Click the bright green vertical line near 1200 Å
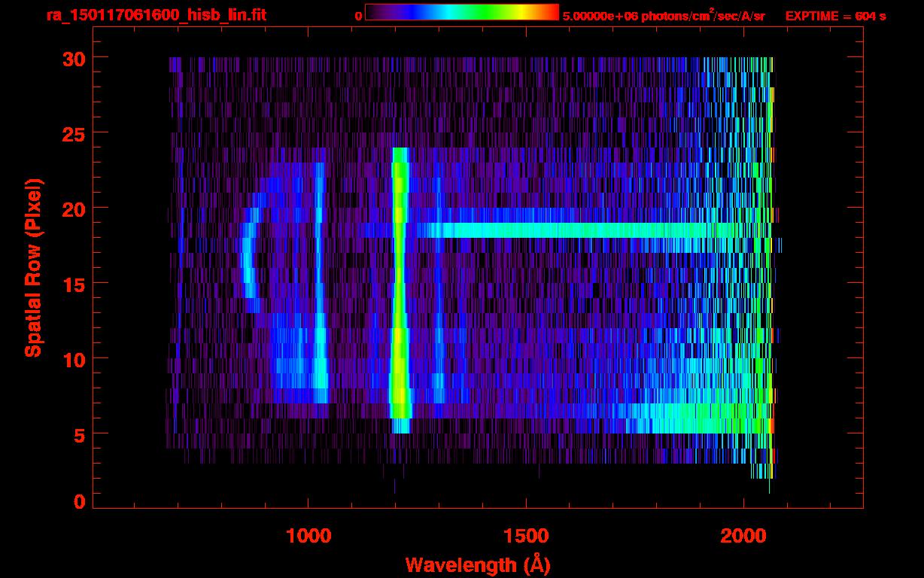This screenshot has width=924, height=578. pos(399,301)
